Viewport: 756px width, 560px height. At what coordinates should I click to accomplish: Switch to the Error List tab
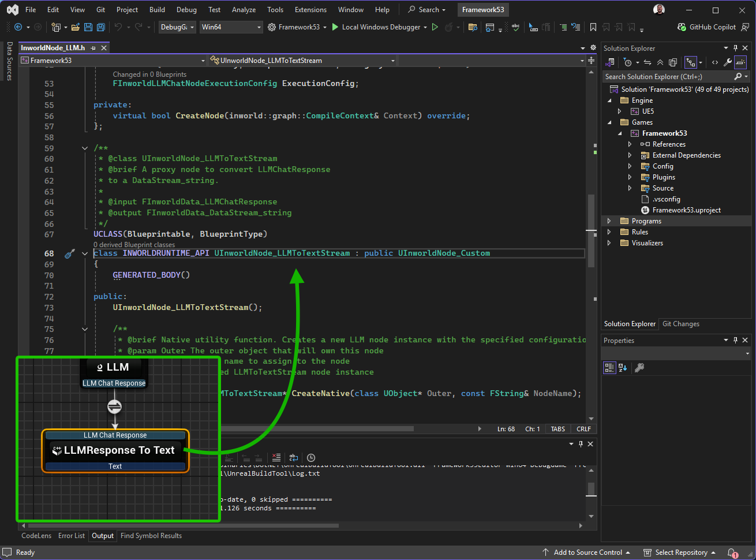(x=72, y=536)
